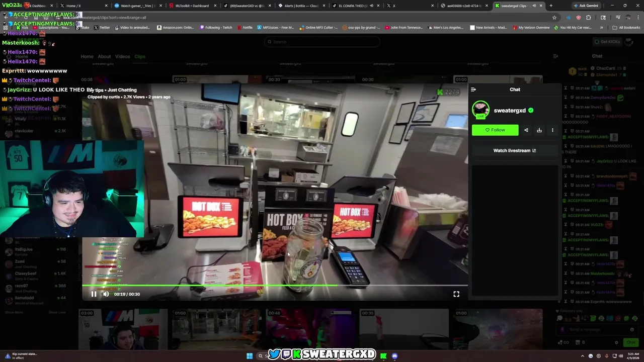The height and width of the screenshot is (362, 644).
Task: Focus the Send a message chat field
Action: (596, 330)
